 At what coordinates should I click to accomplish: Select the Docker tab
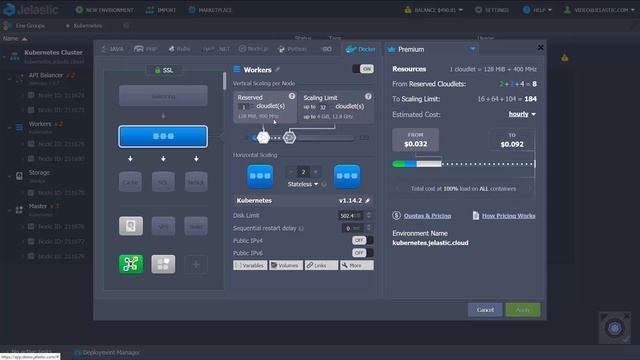361,49
